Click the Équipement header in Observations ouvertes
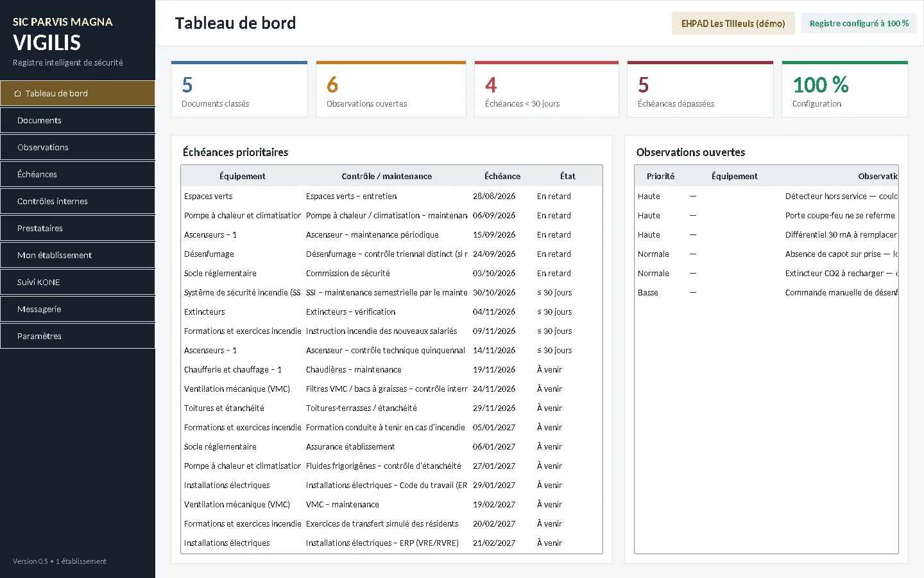 (x=734, y=176)
